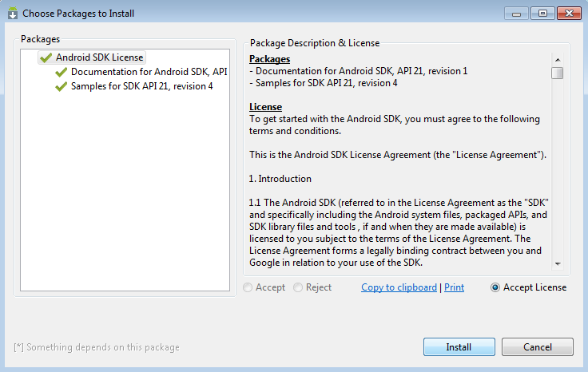The width and height of the screenshot is (588, 372).
Task: Close the Choose Packages to Install dialog
Action: point(569,14)
